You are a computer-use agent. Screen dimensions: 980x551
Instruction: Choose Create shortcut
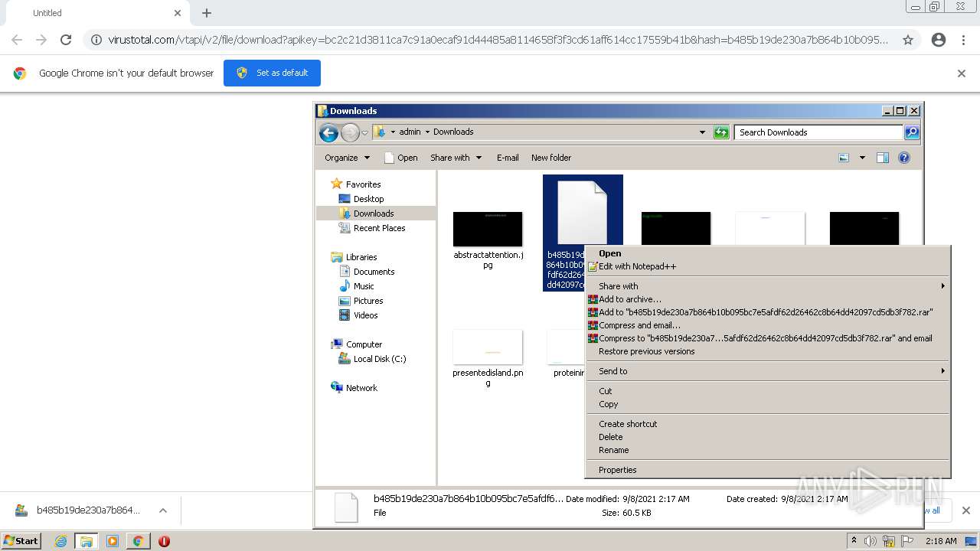pyautogui.click(x=768, y=424)
